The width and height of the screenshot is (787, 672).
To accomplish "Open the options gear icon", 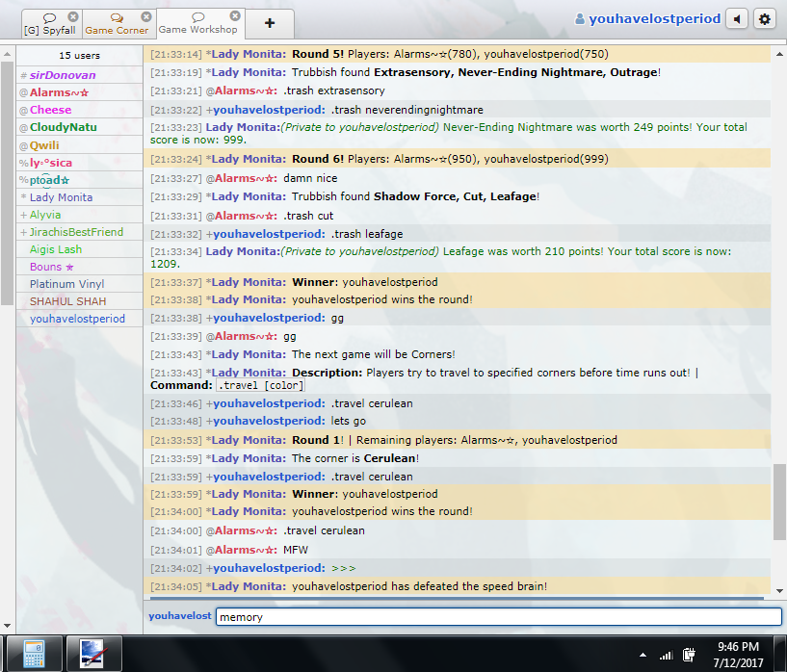I will coord(764,19).
